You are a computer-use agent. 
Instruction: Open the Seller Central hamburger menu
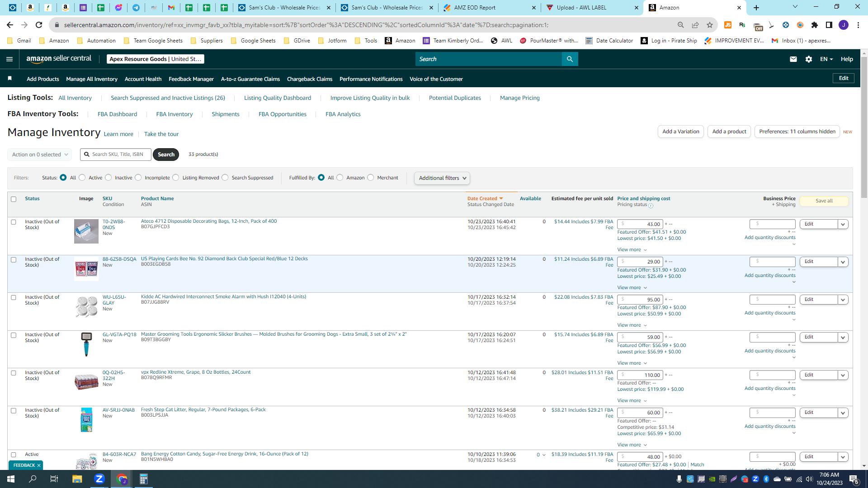[x=9, y=59]
